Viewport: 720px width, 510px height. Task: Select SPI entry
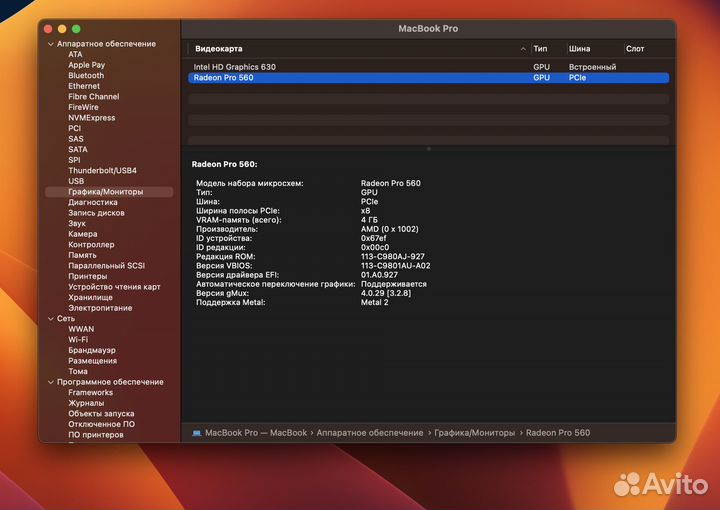pyautogui.click(x=74, y=160)
